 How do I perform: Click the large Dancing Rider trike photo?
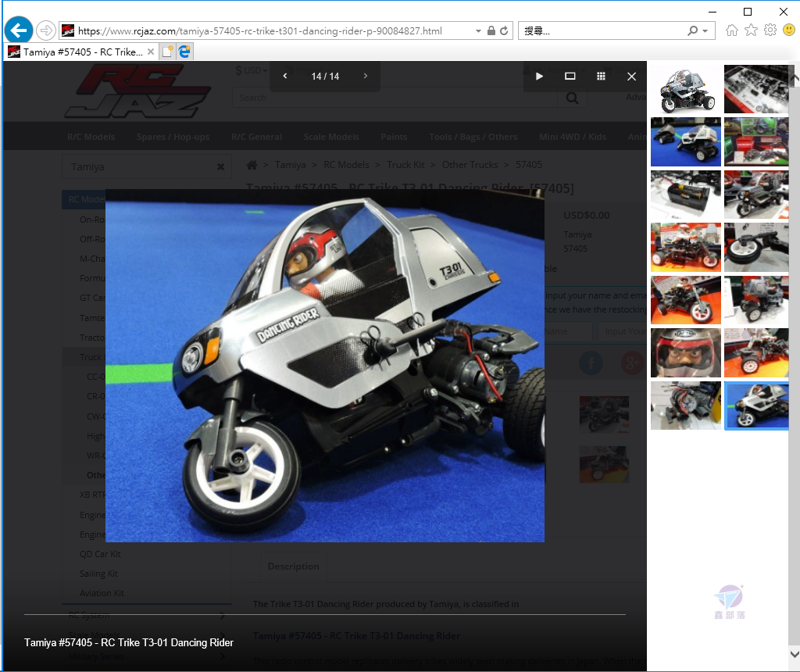tap(325, 366)
